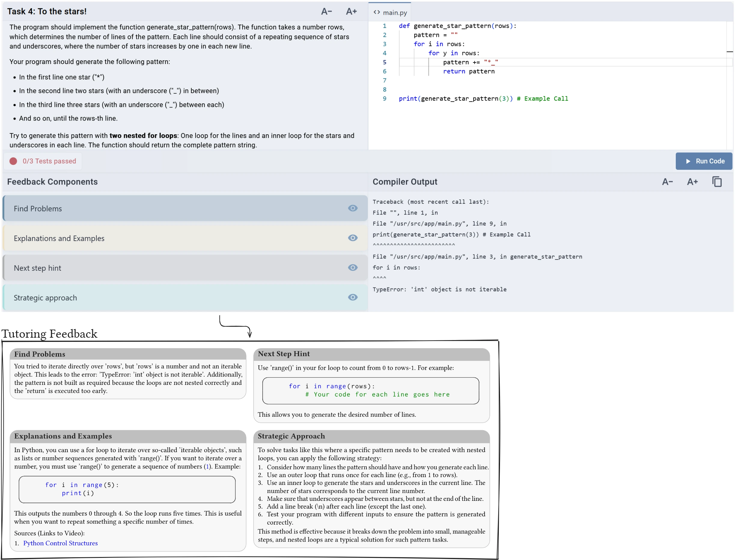
Task: Increase the compiler output font size
Action: 693,182
